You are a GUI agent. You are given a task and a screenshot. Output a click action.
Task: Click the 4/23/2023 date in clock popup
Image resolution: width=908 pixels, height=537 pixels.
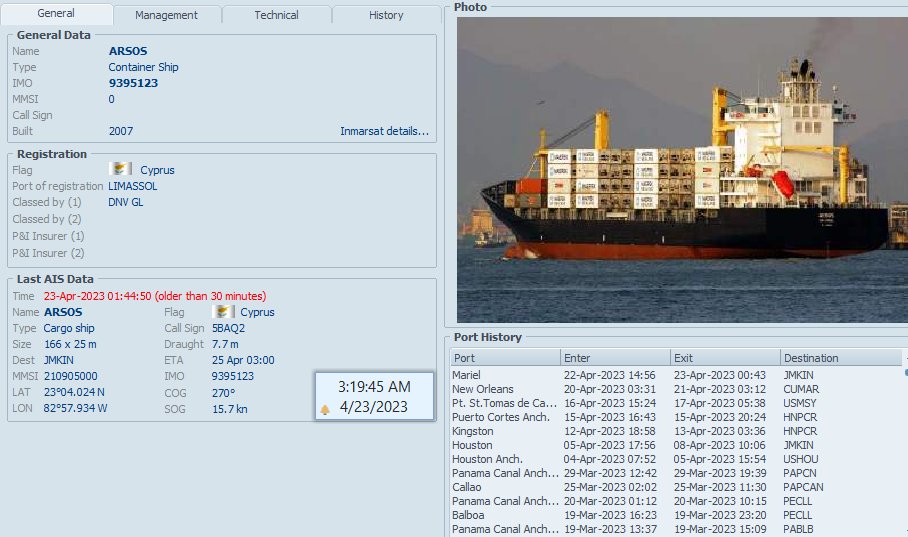374,407
